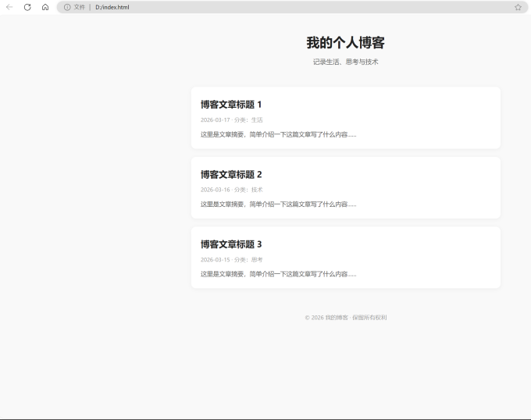Reload the page with the refresh icon
Viewport: 531px width, 420px height.
(x=27, y=7)
